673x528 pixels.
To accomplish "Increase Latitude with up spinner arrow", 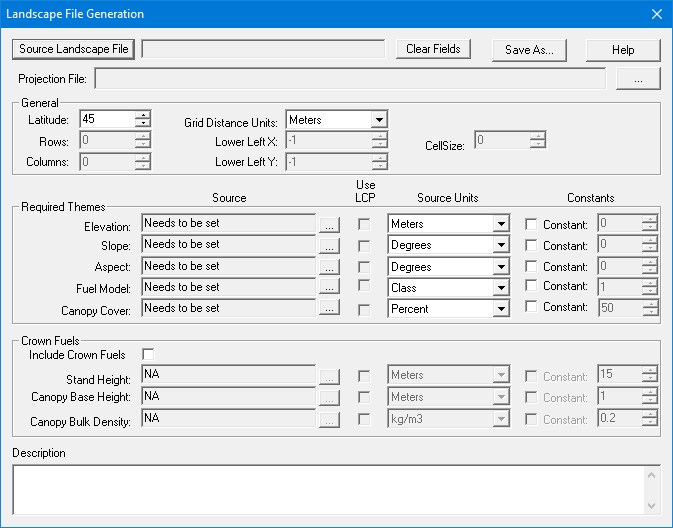I will click(142, 115).
